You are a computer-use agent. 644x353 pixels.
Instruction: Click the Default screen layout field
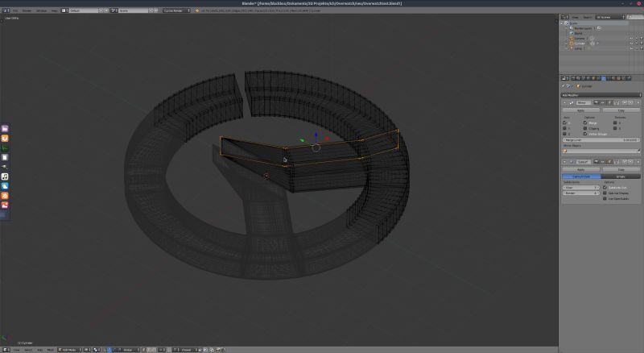(85, 10)
